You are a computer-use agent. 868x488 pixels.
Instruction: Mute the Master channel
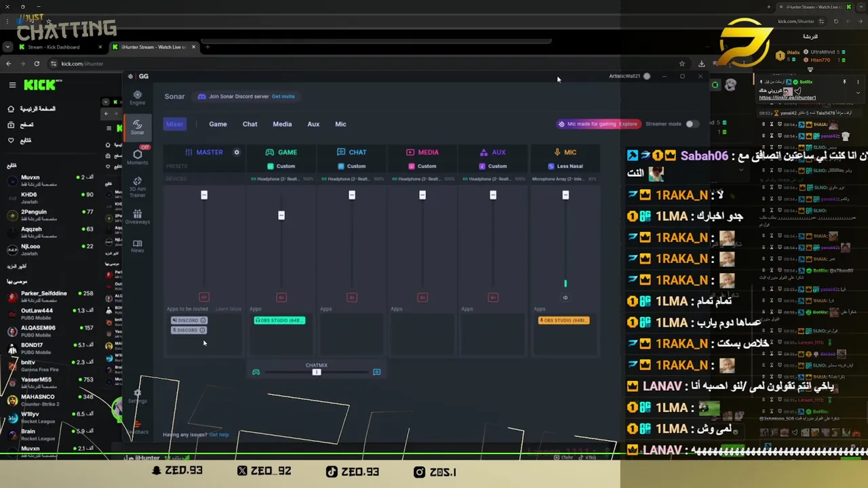click(x=204, y=297)
